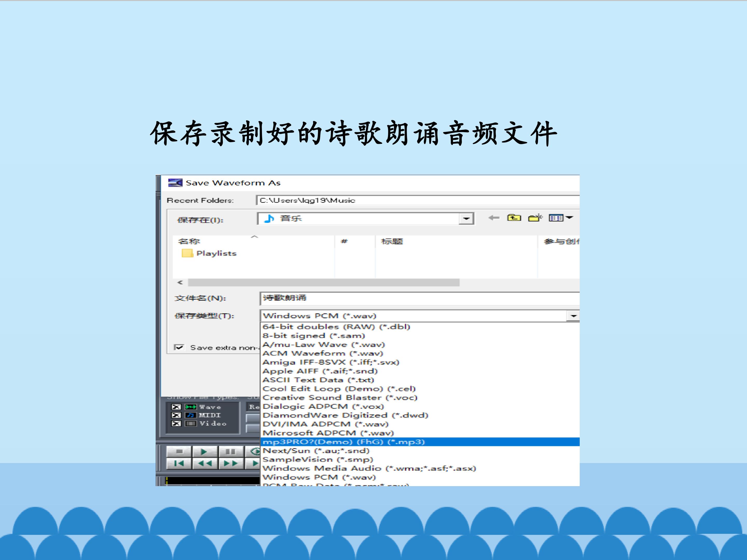Toggle the Wave file type checkbox
This screenshot has height=560, width=747.
coord(176,407)
